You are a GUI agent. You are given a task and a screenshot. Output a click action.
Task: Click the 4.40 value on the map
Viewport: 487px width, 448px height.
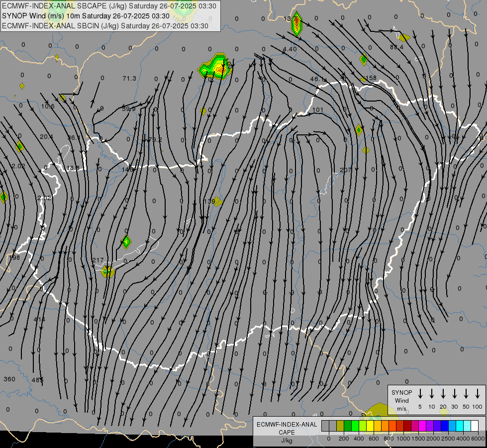(x=290, y=49)
